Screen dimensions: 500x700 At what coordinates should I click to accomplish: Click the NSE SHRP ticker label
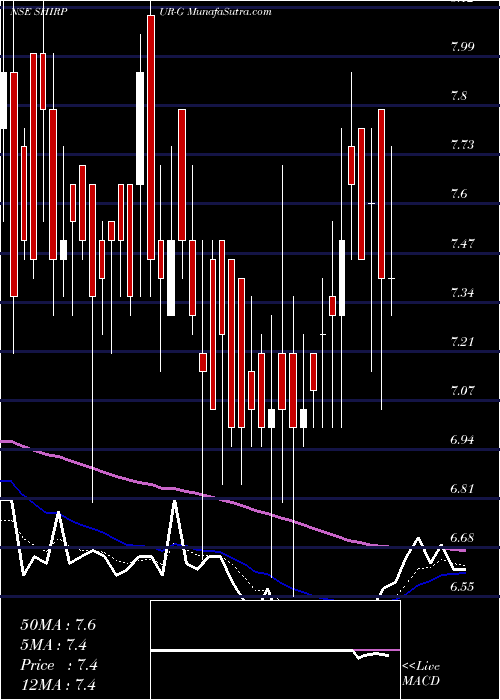(x=38, y=12)
